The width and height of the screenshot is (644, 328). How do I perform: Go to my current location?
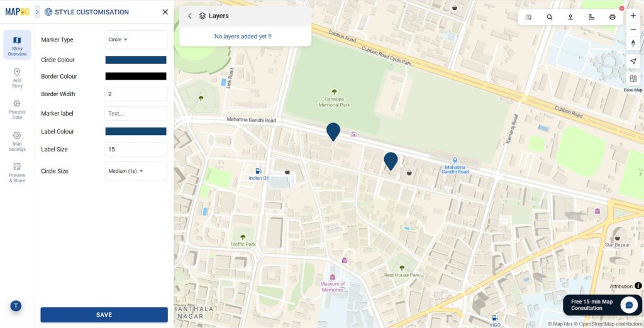click(x=633, y=61)
